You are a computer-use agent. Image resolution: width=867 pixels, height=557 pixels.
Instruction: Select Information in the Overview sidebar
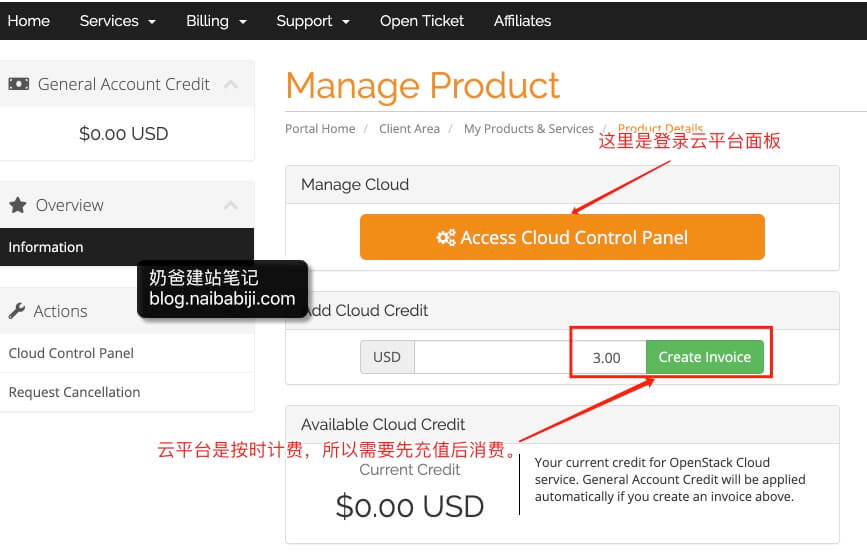[46, 247]
